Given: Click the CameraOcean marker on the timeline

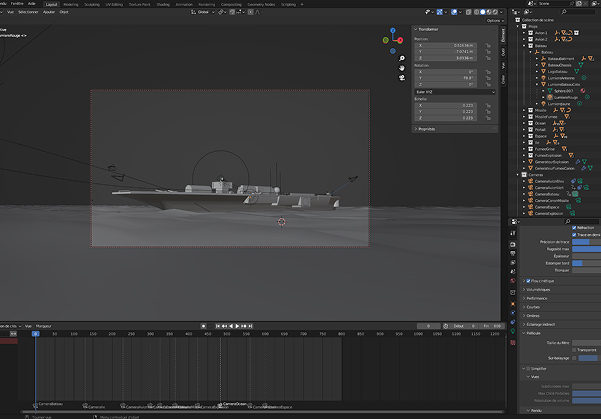Looking at the screenshot, I should (x=220, y=404).
